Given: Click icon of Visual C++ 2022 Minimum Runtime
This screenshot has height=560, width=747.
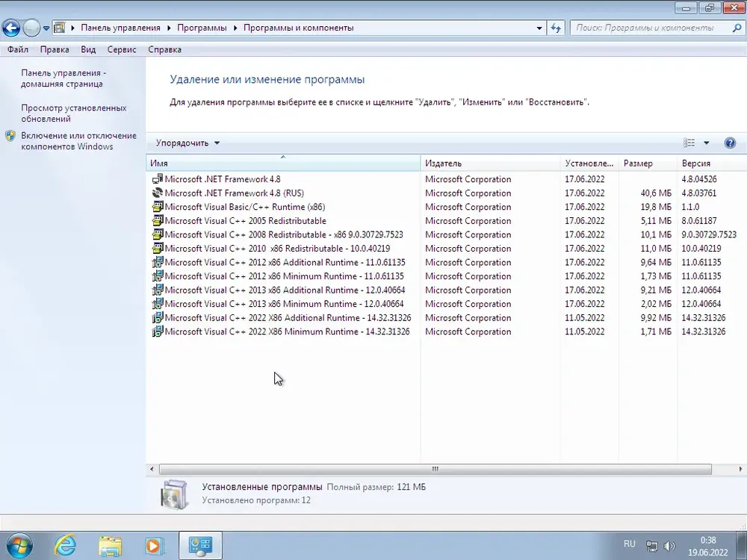Looking at the screenshot, I should coord(157,332).
